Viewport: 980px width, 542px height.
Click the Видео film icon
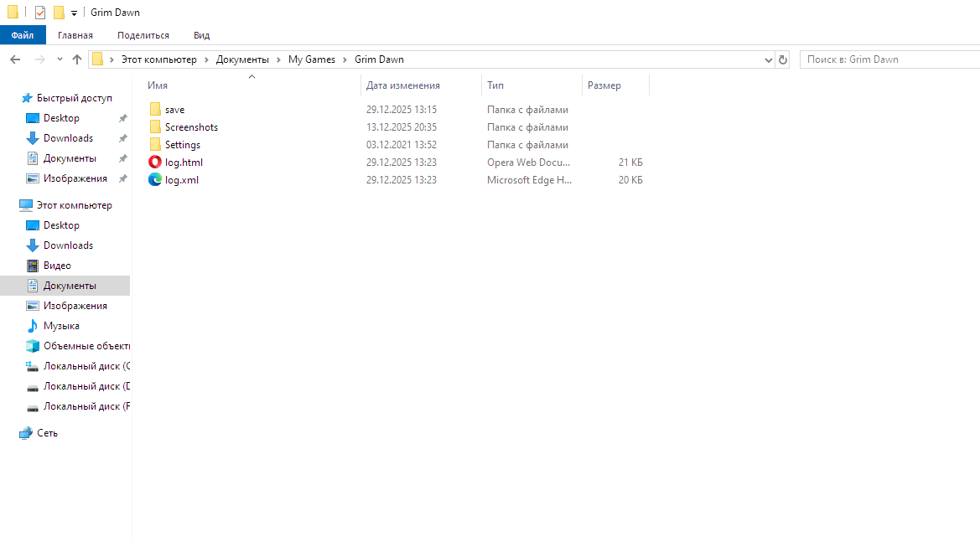(x=33, y=266)
